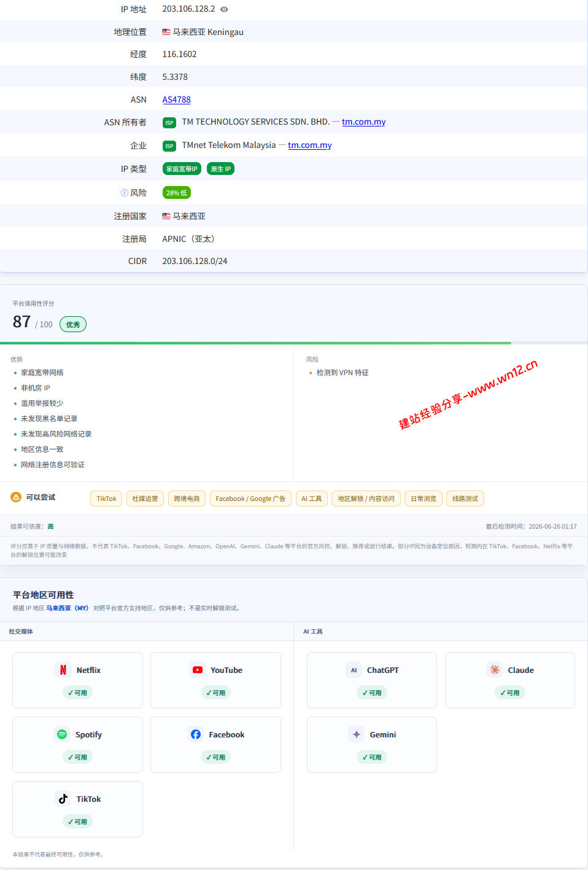The width and height of the screenshot is (588, 870).
Task: Click YouTube 可用 status badge
Action: [215, 693]
